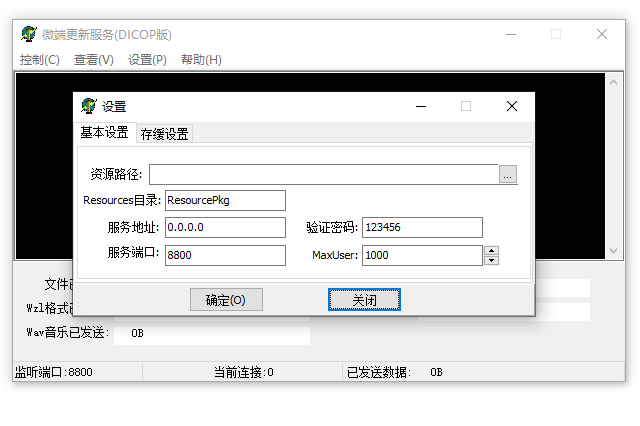Close the 设置 dialog with X button
This screenshot has height=426, width=640.
point(511,106)
